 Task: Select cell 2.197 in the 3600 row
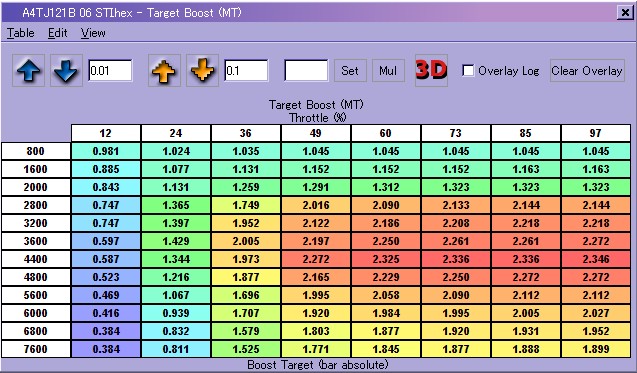point(316,241)
